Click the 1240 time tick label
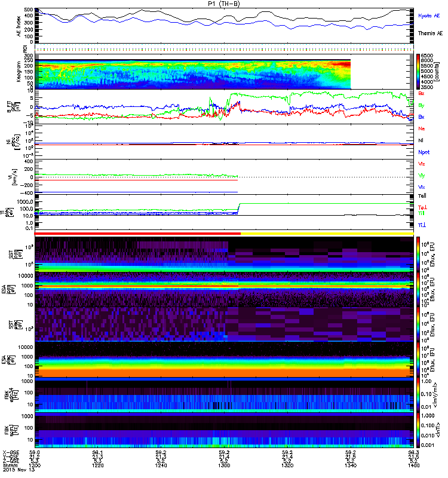This screenshot has height=478, width=448. coord(161,465)
